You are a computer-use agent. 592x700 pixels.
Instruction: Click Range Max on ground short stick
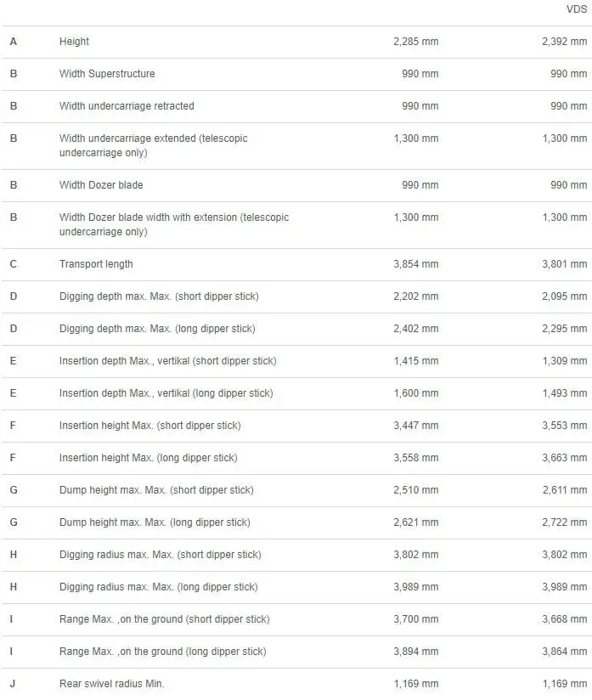(164, 619)
